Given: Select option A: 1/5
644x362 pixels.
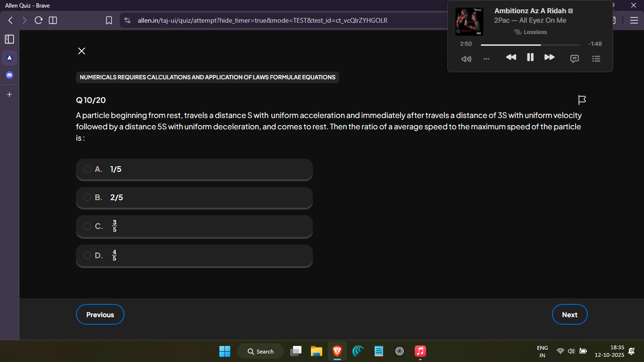Looking at the screenshot, I should tap(194, 169).
